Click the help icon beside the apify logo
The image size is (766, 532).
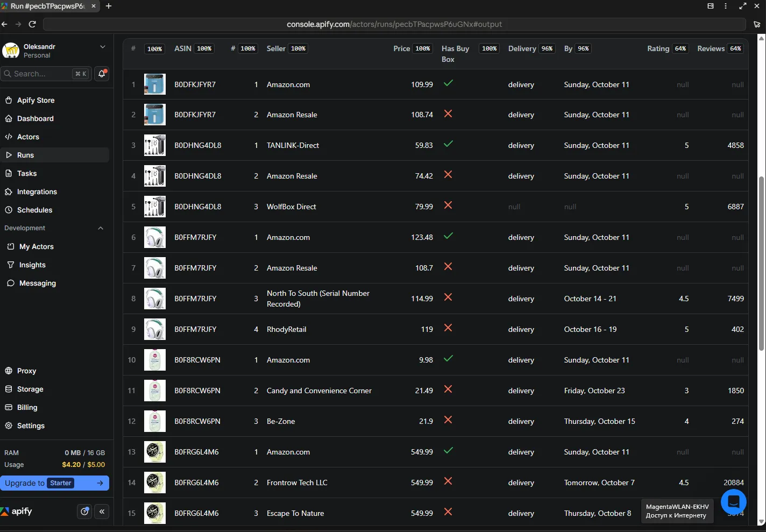coord(84,512)
